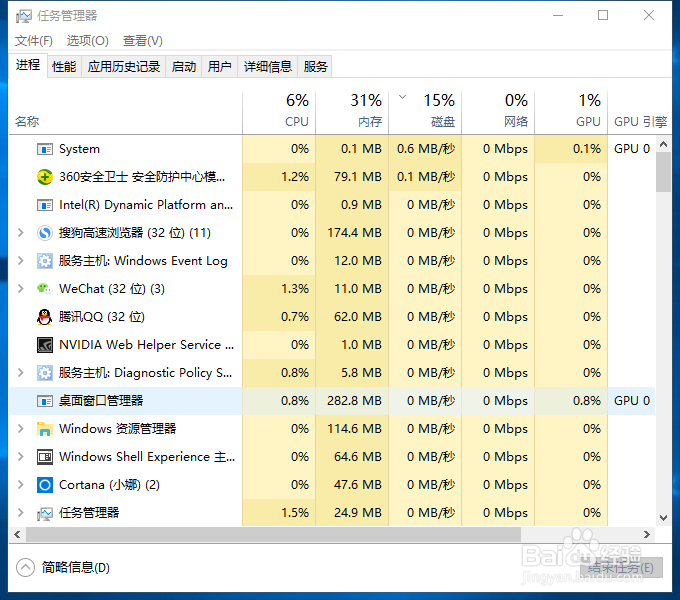680x600 pixels.
Task: Click the Cortana circle icon
Action: (45, 485)
